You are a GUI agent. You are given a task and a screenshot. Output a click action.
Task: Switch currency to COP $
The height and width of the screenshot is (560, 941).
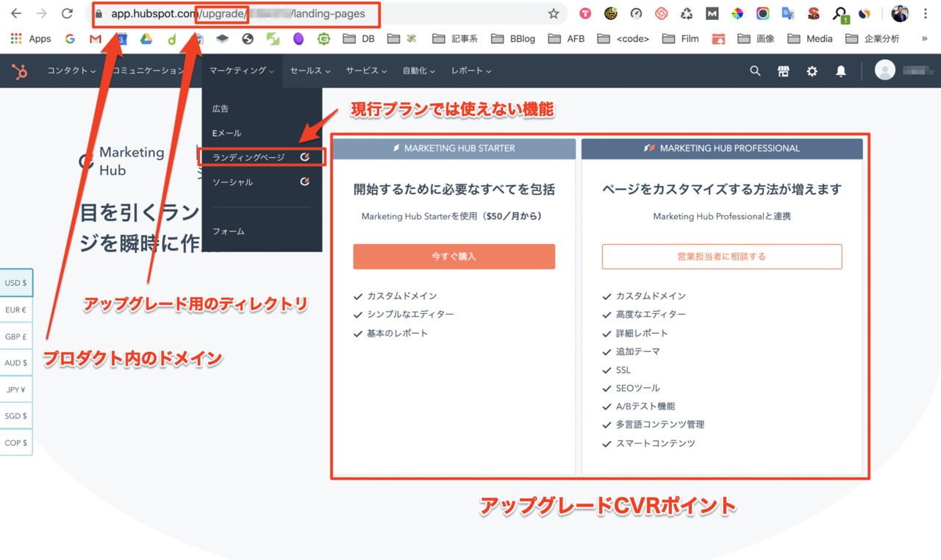[16, 442]
